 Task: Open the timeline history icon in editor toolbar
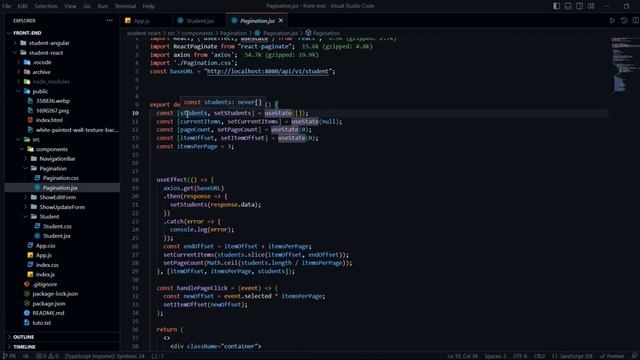pyautogui.click(x=624, y=20)
